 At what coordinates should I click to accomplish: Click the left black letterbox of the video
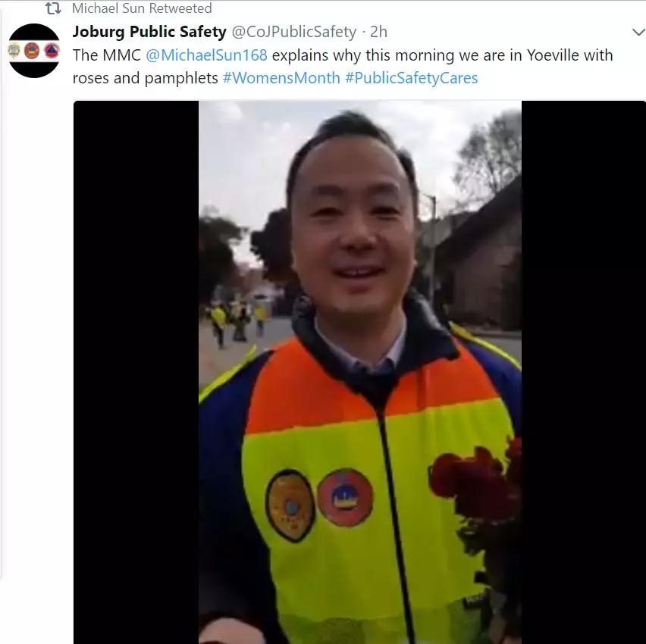(136, 372)
